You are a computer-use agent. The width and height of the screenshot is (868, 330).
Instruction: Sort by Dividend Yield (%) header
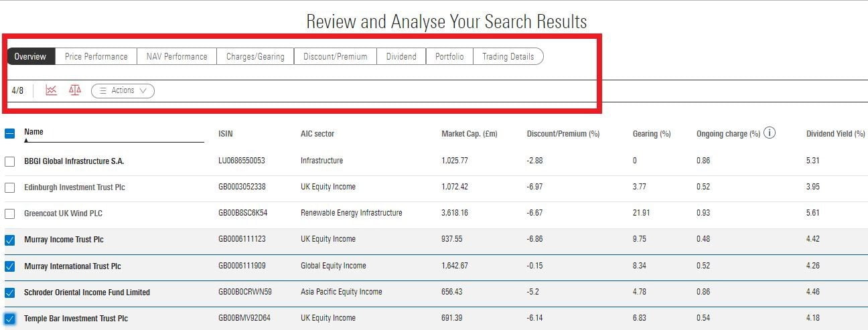pos(836,134)
